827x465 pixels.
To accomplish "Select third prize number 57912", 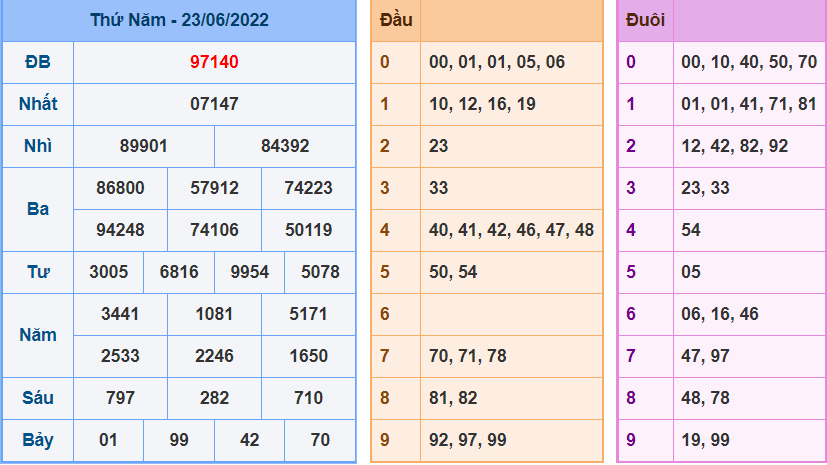I will coord(214,188).
